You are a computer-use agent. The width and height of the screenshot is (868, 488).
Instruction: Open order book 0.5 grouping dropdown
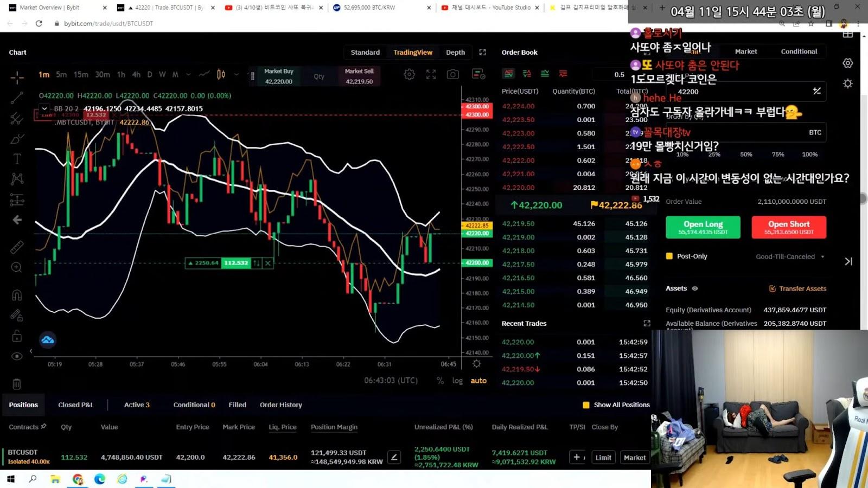(x=620, y=74)
